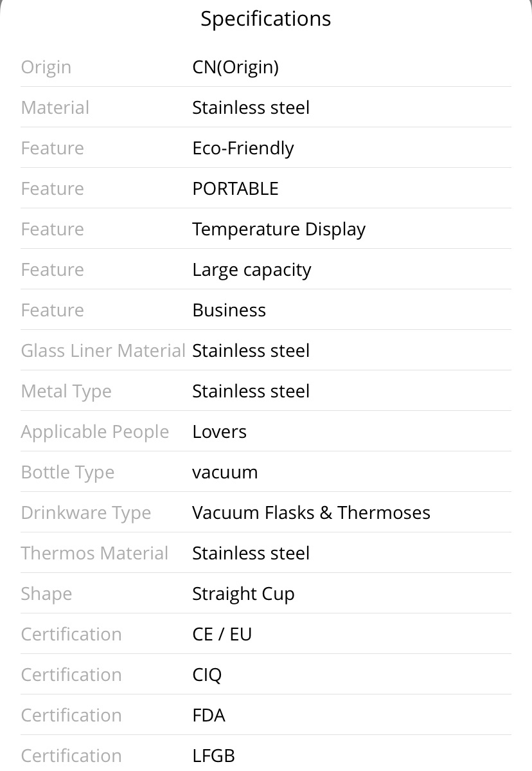
Task: Tap the Specifications heading
Action: point(266,19)
